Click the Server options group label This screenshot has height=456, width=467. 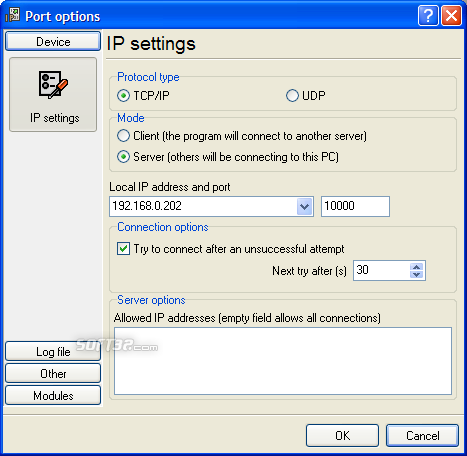[151, 300]
